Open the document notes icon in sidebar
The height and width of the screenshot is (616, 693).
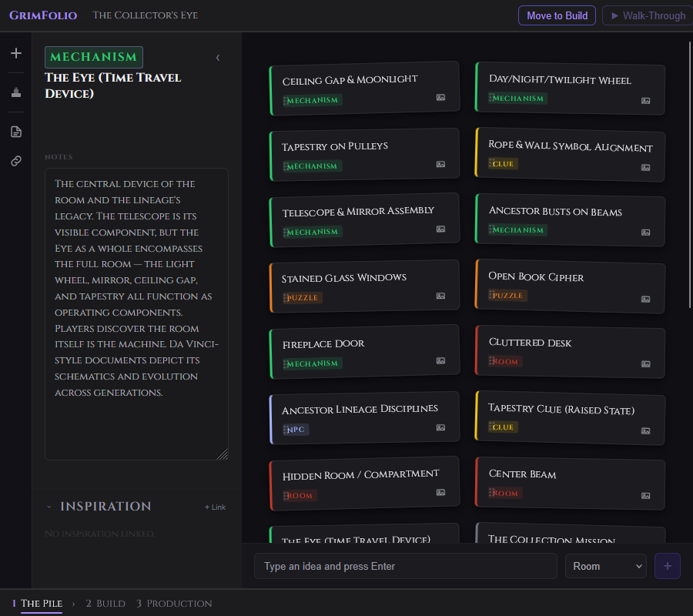pyautogui.click(x=16, y=132)
